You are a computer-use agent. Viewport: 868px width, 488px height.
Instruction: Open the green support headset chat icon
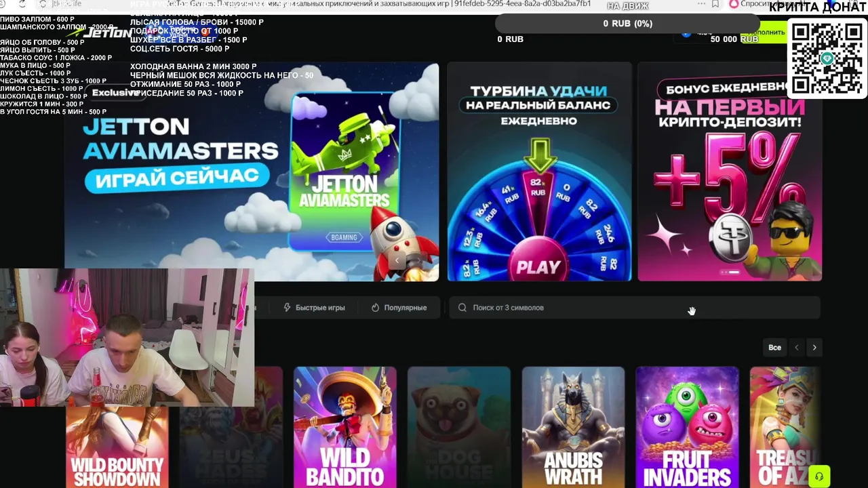coord(819,476)
